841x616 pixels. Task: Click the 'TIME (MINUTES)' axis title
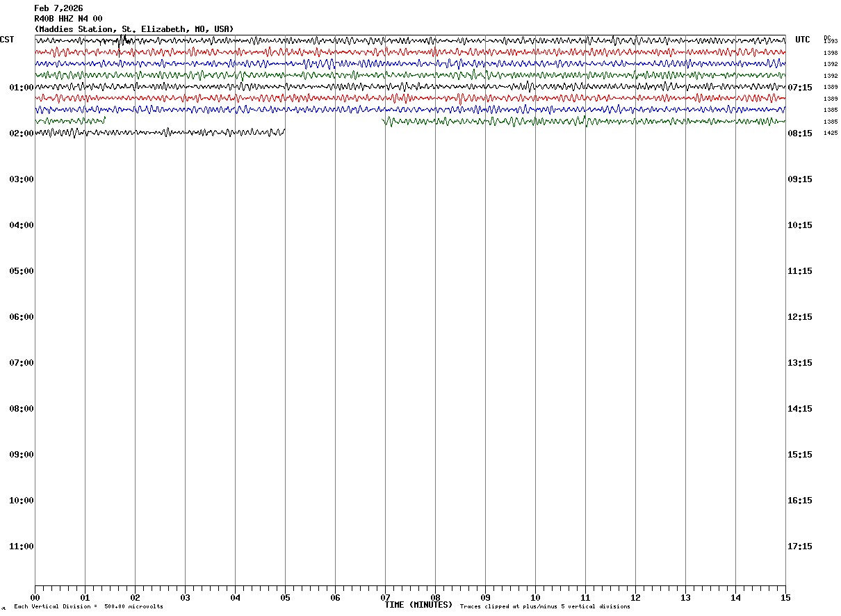tap(418, 605)
